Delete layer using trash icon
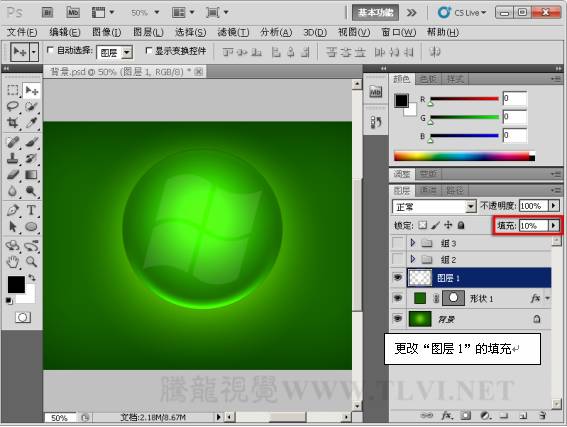This screenshot has height=427, width=567. (542, 416)
